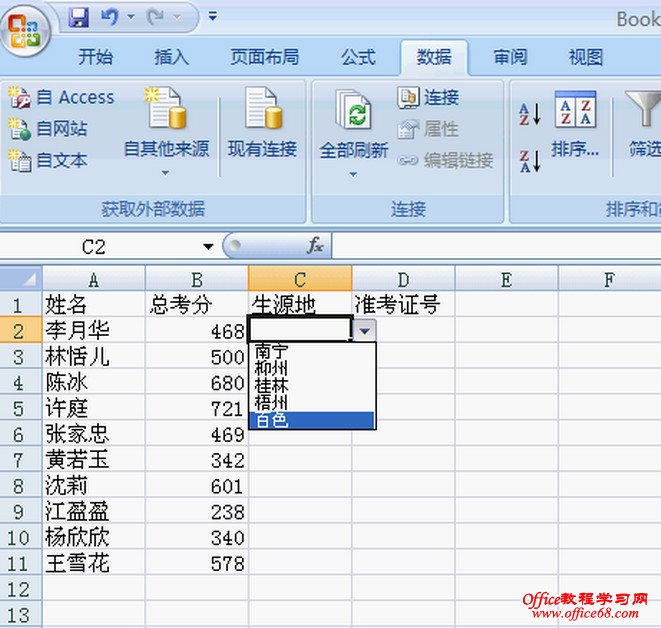Open the 连接 connections dialog
Image resolution: width=661 pixels, height=628 pixels.
(x=428, y=97)
